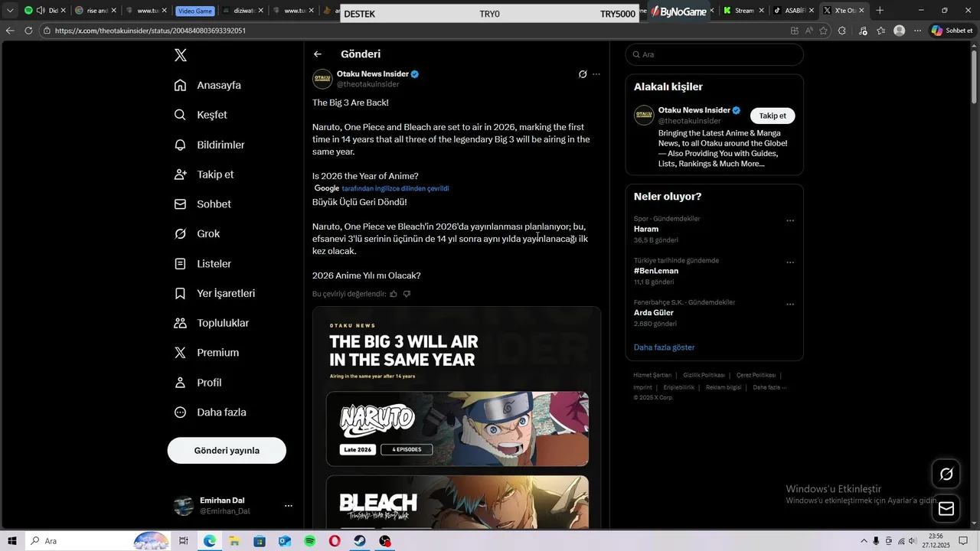
Task: Open Otaku News Insider in Alakalı kişiler
Action: [694, 110]
